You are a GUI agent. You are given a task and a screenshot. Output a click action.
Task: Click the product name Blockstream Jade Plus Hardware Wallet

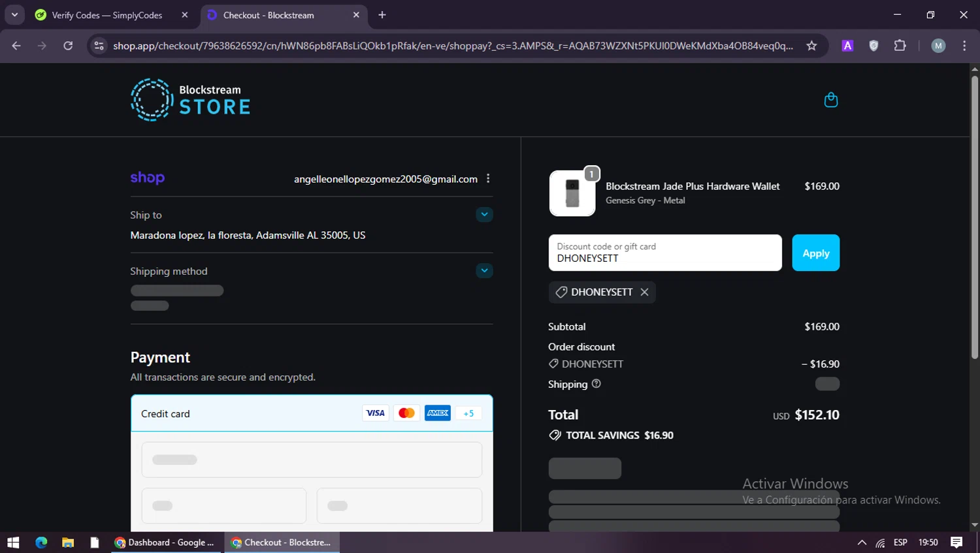pyautogui.click(x=693, y=186)
